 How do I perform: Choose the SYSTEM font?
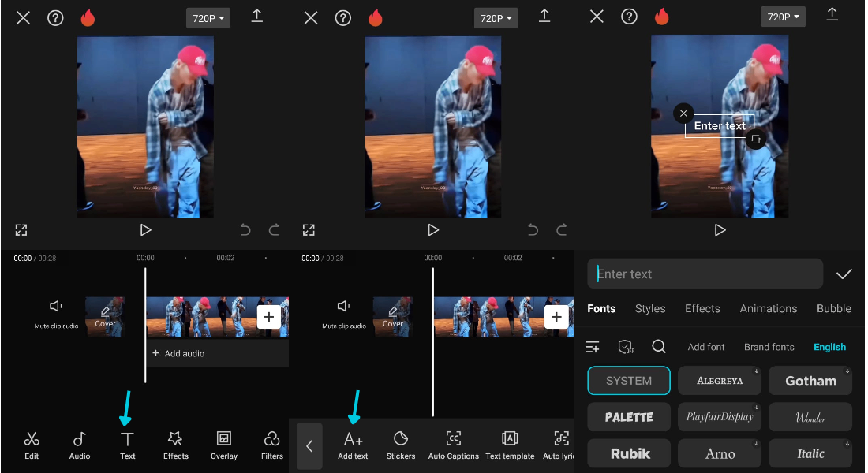pos(629,381)
